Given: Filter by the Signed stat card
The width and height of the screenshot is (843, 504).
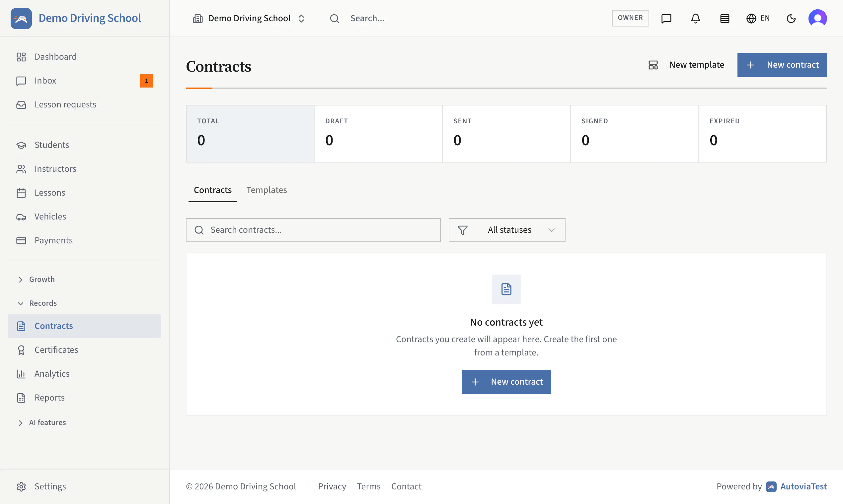Looking at the screenshot, I should click(x=634, y=134).
